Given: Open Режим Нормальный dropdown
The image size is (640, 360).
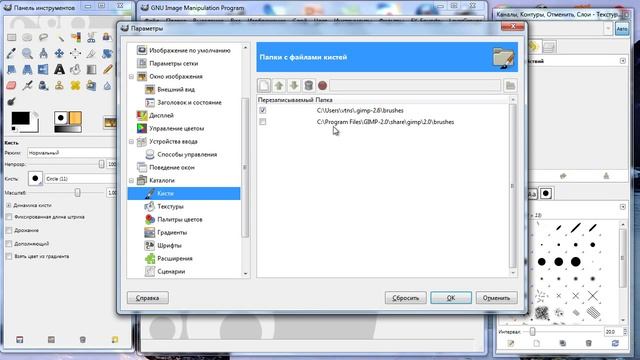Looking at the screenshot, I should [72, 153].
